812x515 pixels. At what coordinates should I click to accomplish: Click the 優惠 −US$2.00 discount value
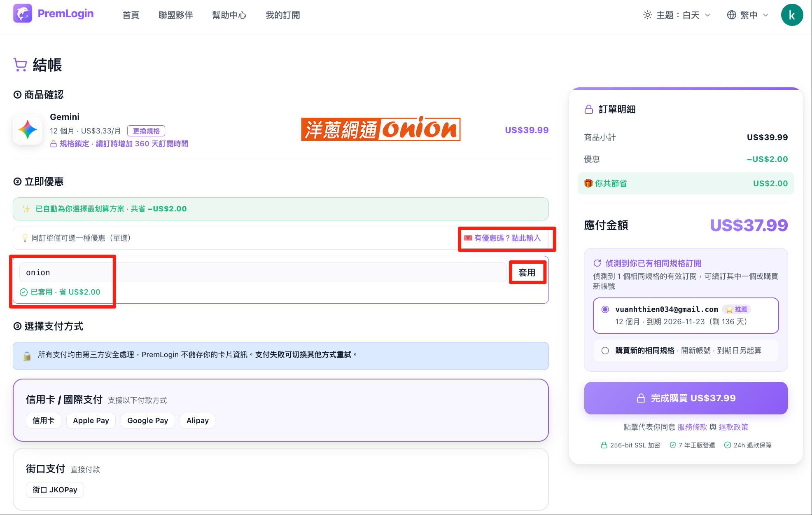pyautogui.click(x=767, y=159)
